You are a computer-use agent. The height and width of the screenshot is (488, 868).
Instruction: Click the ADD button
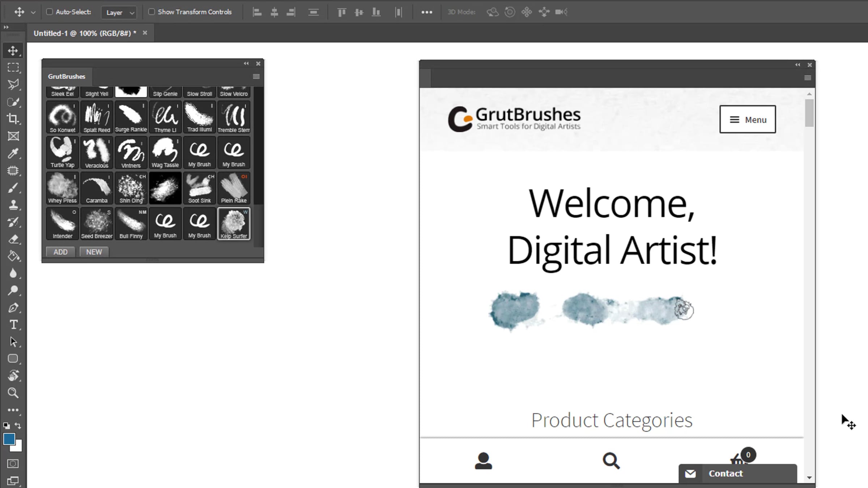60,252
